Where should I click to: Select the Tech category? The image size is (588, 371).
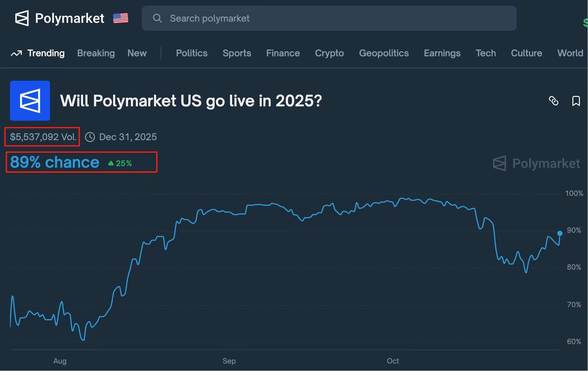click(x=486, y=53)
